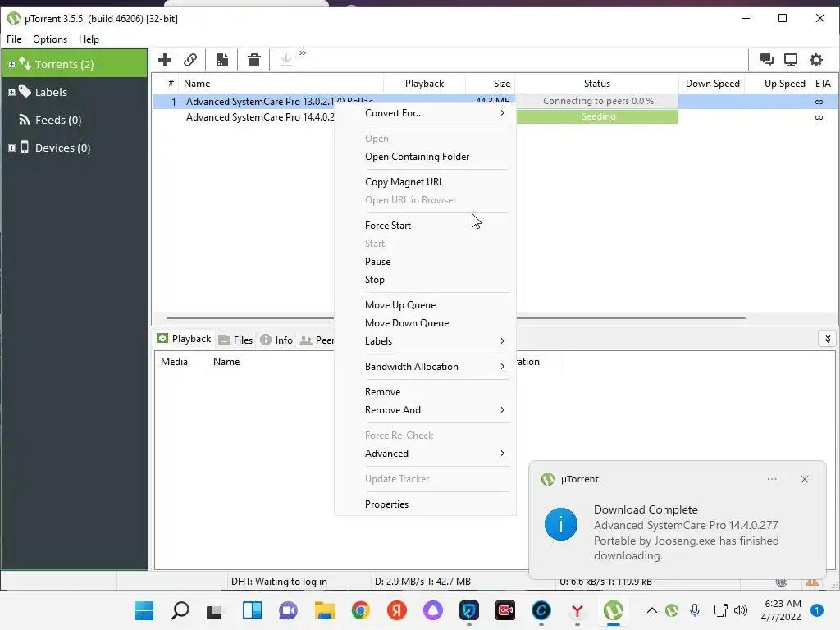Show hidden tray icons chevron
Viewport: 840px width, 630px height.
pos(651,610)
